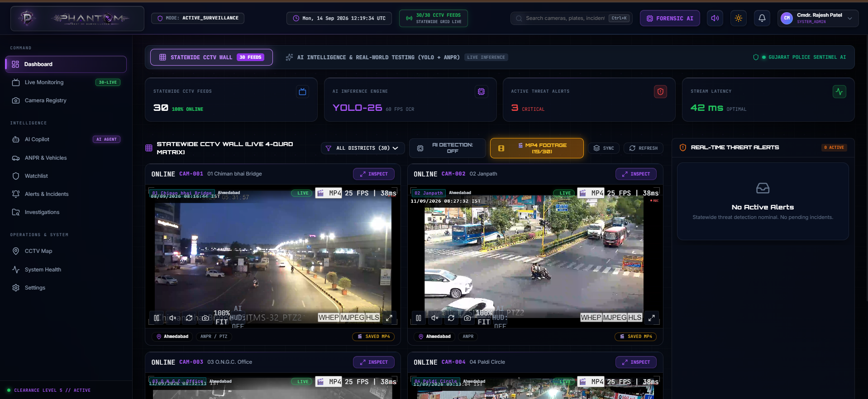The image size is (868, 399).
Task: Expand the Cmdr. Rajesh Patel account menu
Action: (x=818, y=18)
